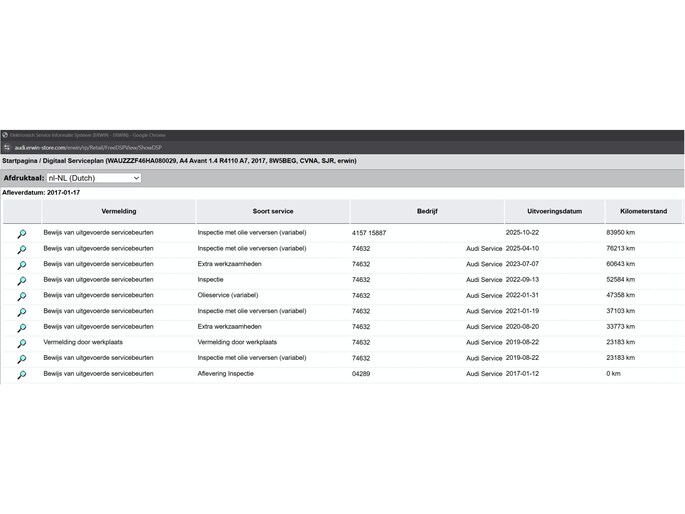Inspect the Olieservice entry from 2022-01-31
Screen dimensions: 685x514
tap(21, 296)
